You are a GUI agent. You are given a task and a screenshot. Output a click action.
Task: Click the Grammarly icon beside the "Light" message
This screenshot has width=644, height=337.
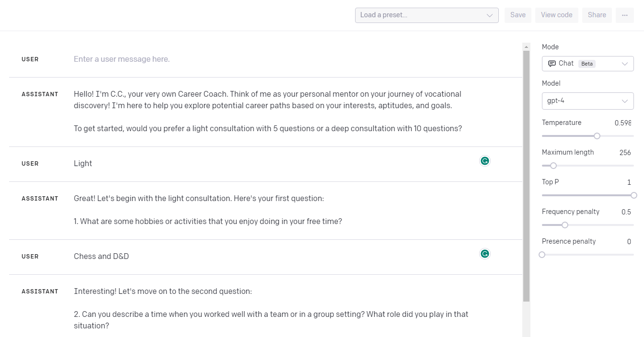(485, 161)
